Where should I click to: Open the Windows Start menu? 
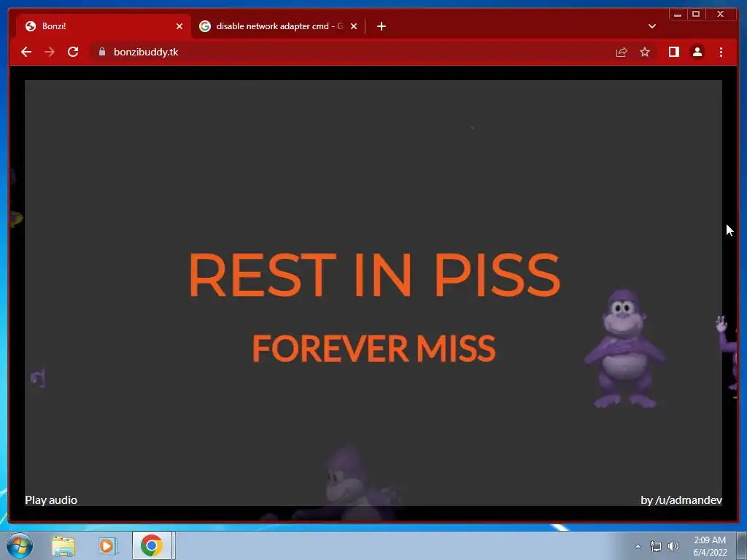(x=19, y=545)
